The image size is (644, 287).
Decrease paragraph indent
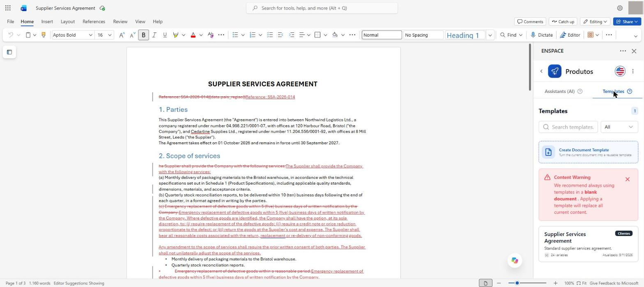click(281, 35)
